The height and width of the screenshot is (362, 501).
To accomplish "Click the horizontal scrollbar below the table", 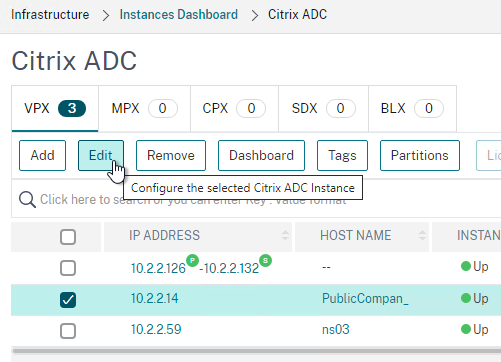I will 257,351.
